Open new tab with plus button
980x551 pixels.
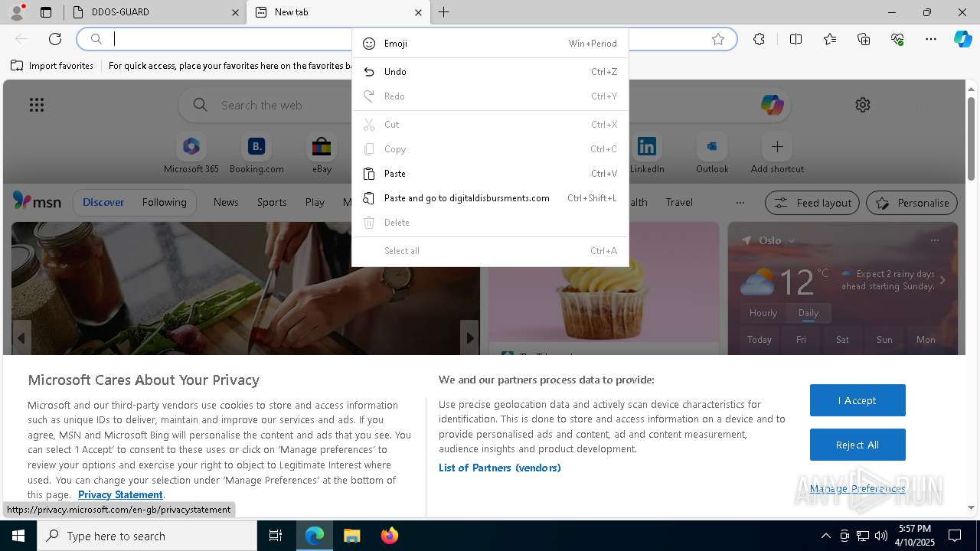444,12
